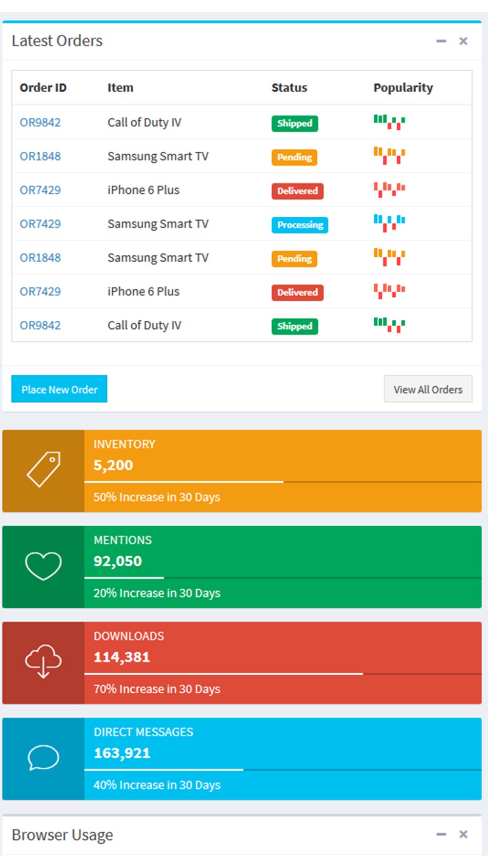Image resolution: width=488 pixels, height=868 pixels.
Task: Open order OR9842 in first row
Action: (40, 123)
